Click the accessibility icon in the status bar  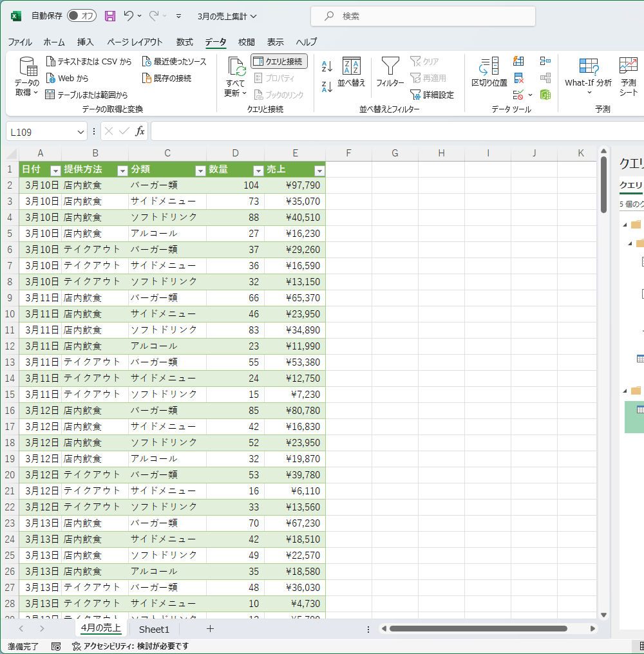click(x=77, y=646)
